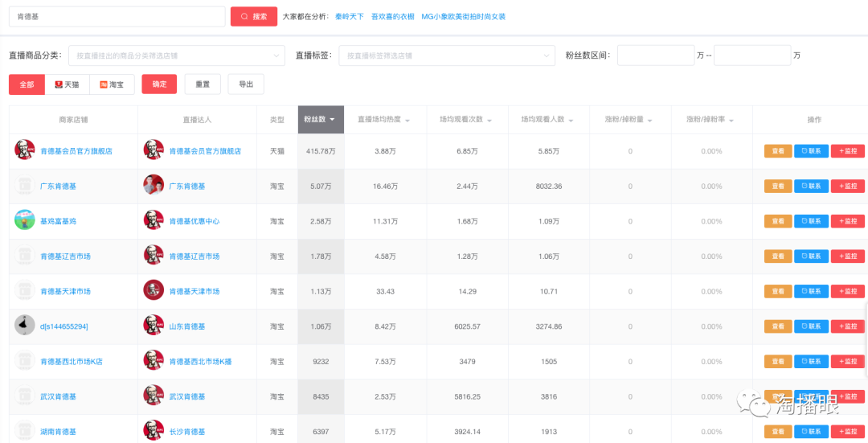Click the 武汉肯德基 streamer avatar icon

pos(154,396)
